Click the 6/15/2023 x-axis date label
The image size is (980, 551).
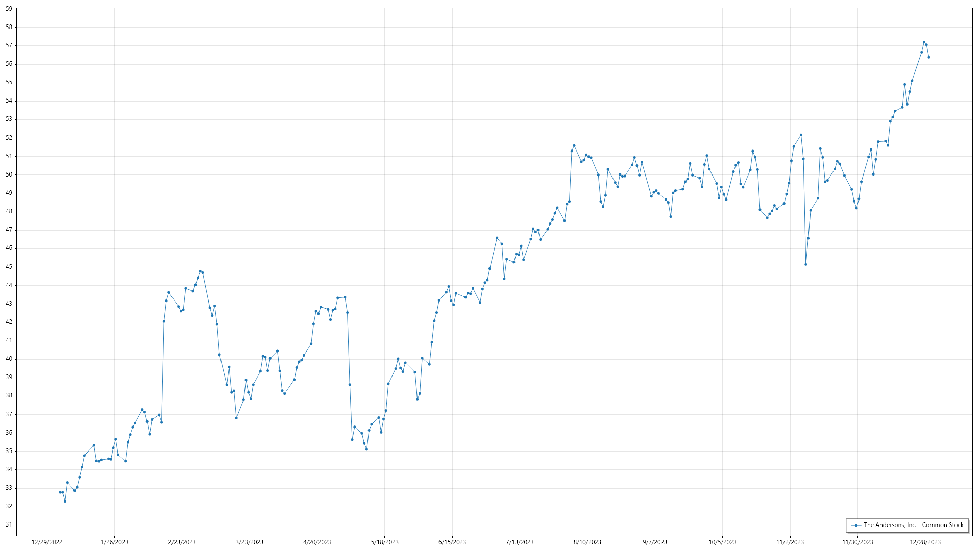tap(452, 542)
